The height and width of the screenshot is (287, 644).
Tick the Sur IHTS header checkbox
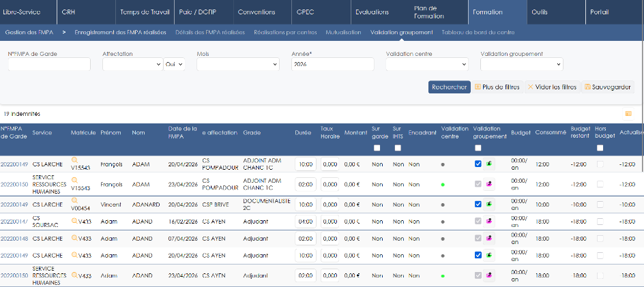(x=398, y=148)
